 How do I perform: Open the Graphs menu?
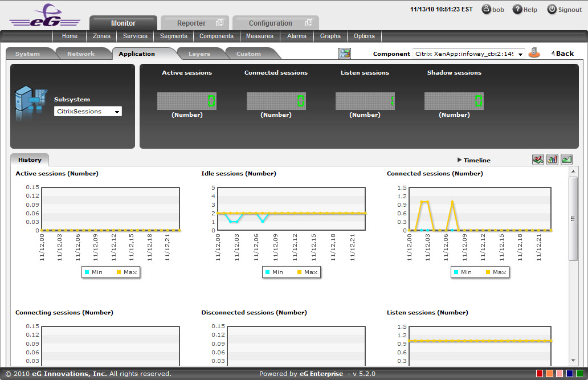[330, 36]
